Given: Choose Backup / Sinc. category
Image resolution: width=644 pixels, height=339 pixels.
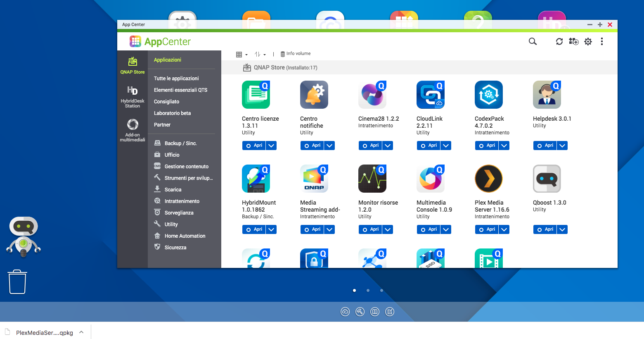Looking at the screenshot, I should point(180,143).
